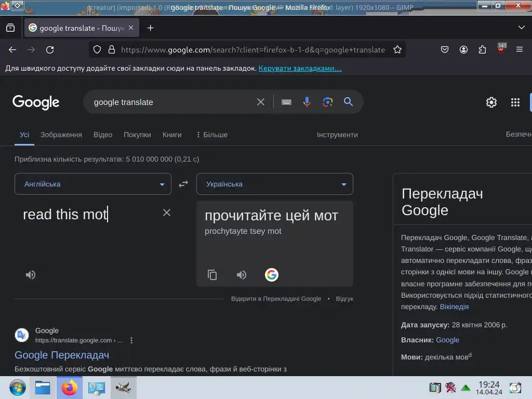Open the Firefox View icon at the tab bar's left end
This screenshot has width=532, height=399.
[x=10, y=28]
